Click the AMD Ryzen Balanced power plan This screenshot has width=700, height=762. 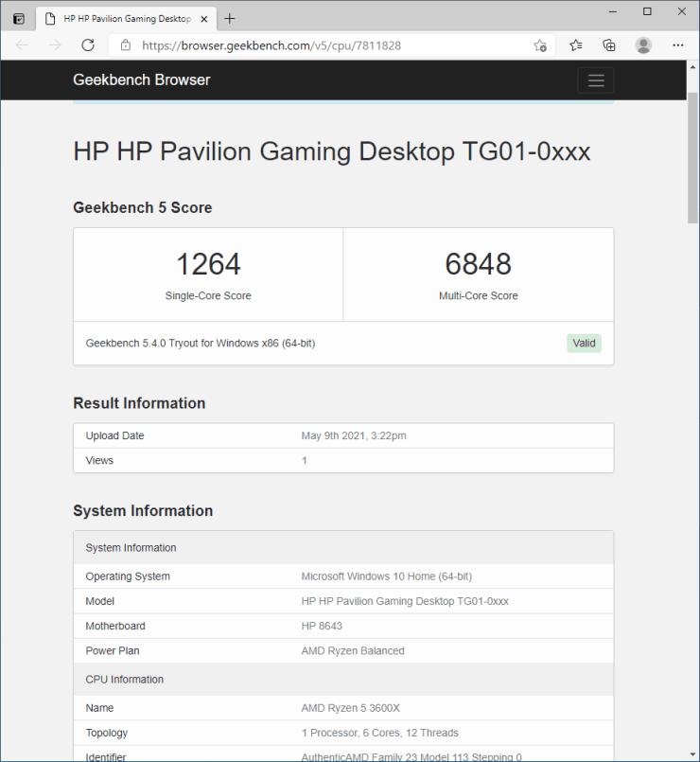pyautogui.click(x=353, y=650)
